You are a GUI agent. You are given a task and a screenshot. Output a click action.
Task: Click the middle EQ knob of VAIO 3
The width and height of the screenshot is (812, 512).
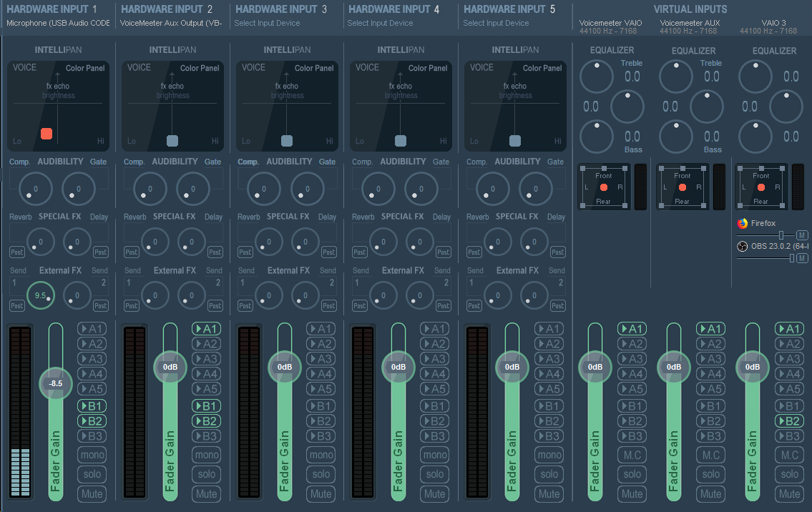[786, 107]
